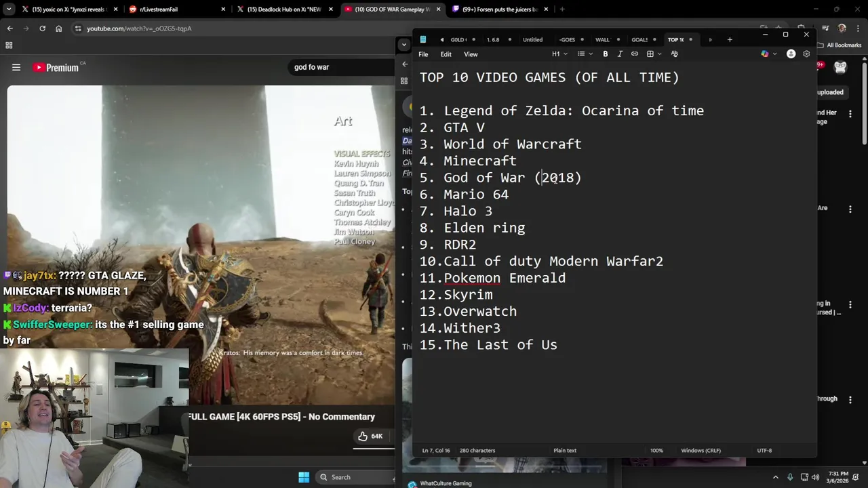The width and height of the screenshot is (868, 488).
Task: Open the Notepad account profile icon
Action: (x=791, y=54)
